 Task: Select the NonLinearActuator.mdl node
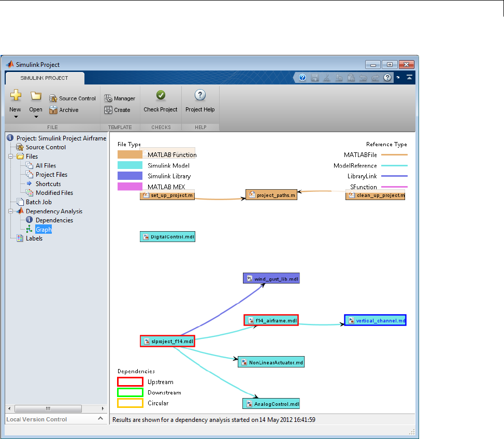271,362
